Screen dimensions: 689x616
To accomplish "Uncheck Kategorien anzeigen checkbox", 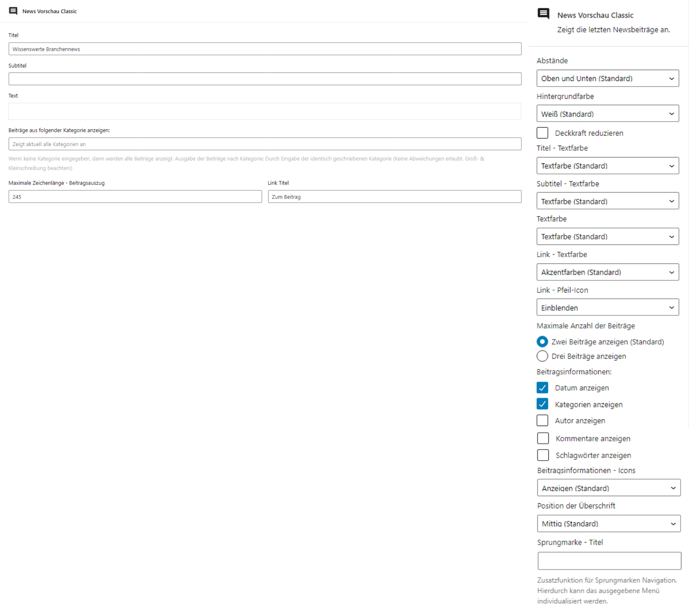I will pos(543,404).
